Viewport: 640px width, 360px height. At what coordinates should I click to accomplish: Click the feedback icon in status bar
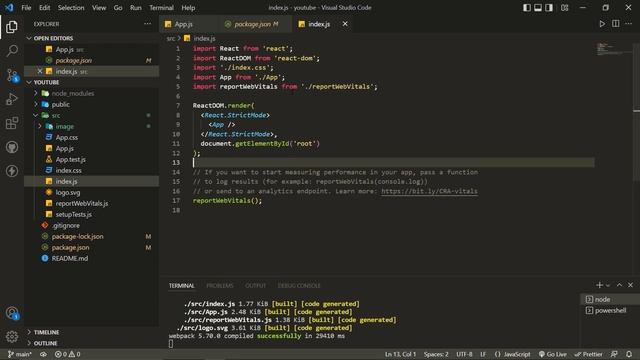tap(614, 354)
